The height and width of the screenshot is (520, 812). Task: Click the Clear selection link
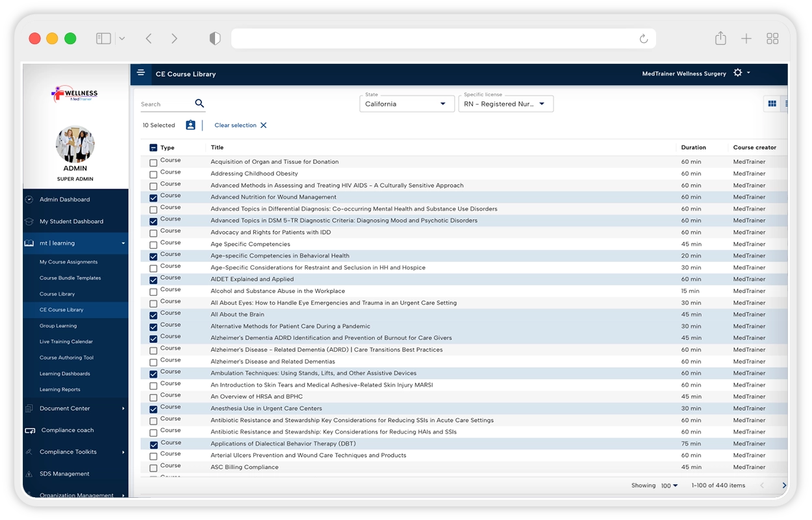click(x=240, y=125)
